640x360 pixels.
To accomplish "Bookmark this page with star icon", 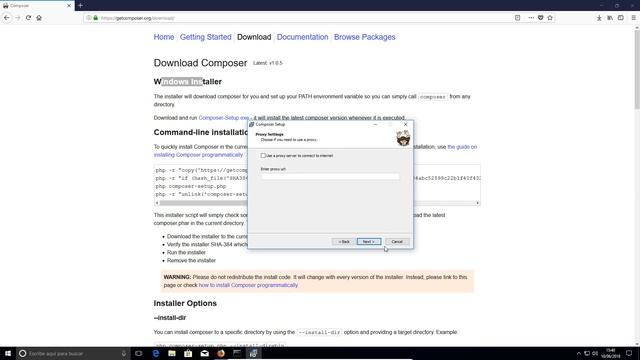I will [x=550, y=18].
